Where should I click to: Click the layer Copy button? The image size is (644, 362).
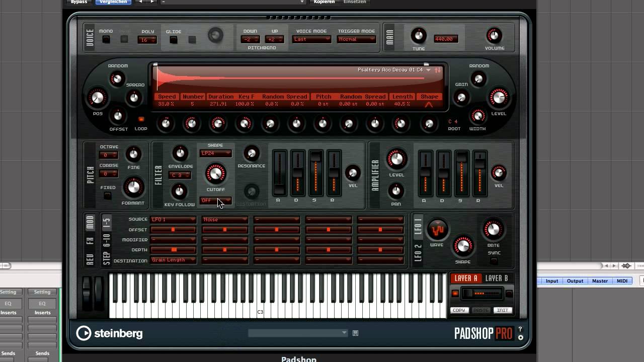pos(459,310)
